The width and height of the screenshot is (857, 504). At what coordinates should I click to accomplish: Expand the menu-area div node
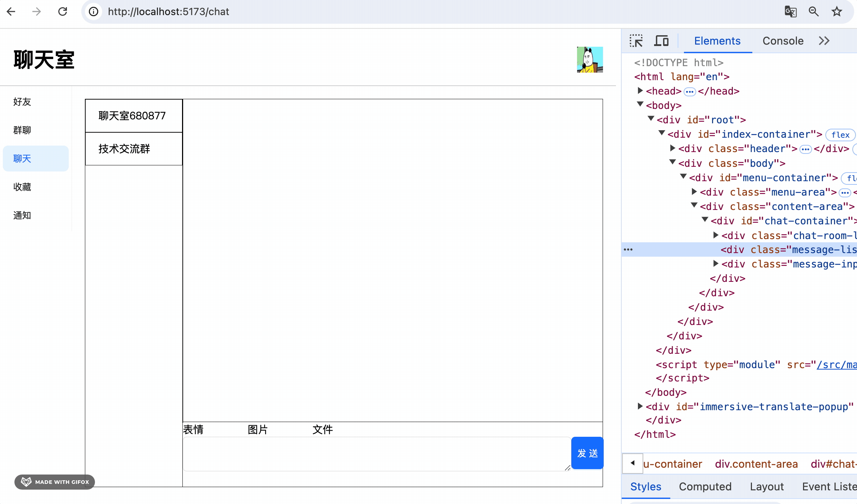click(694, 192)
